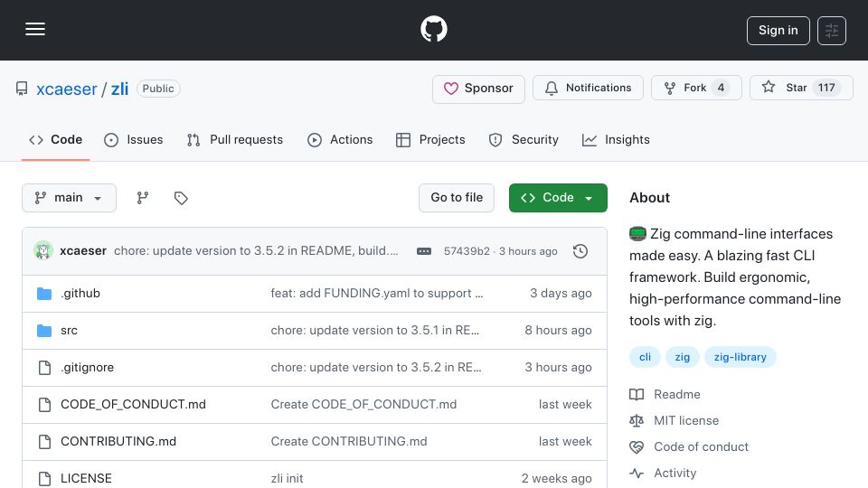
Task: Open the 'Create CODE_OF_CONDUCT.md' commit link
Action: tap(363, 405)
